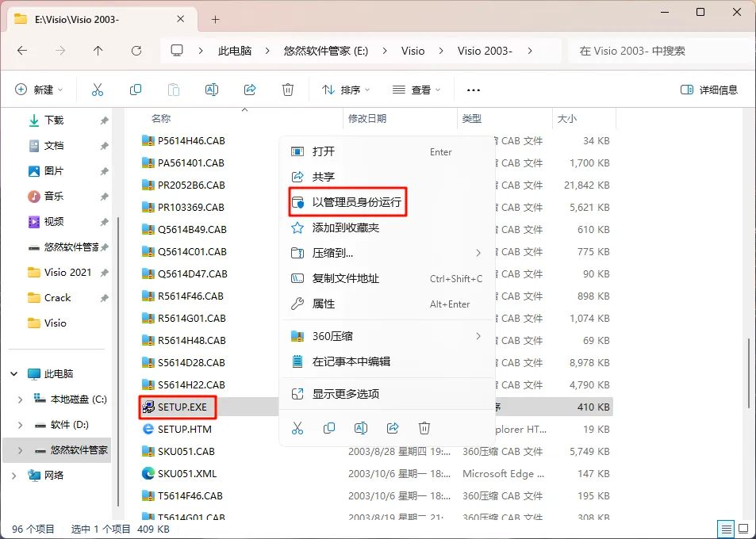This screenshot has height=539, width=756.
Task: Select the Crack folder in the sidebar
Action: (x=57, y=298)
